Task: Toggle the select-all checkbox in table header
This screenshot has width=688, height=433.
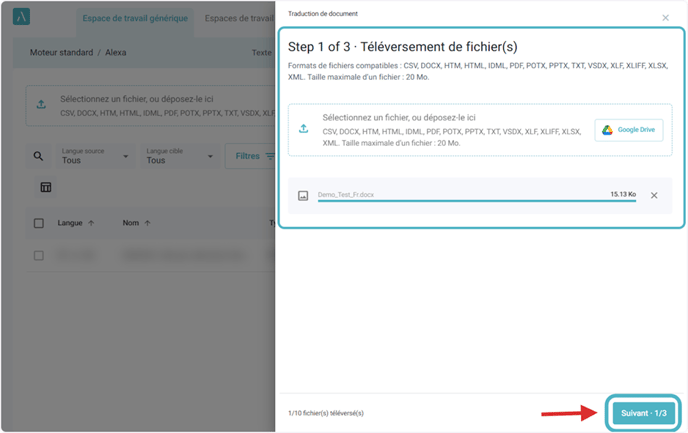Action: pos(39,223)
